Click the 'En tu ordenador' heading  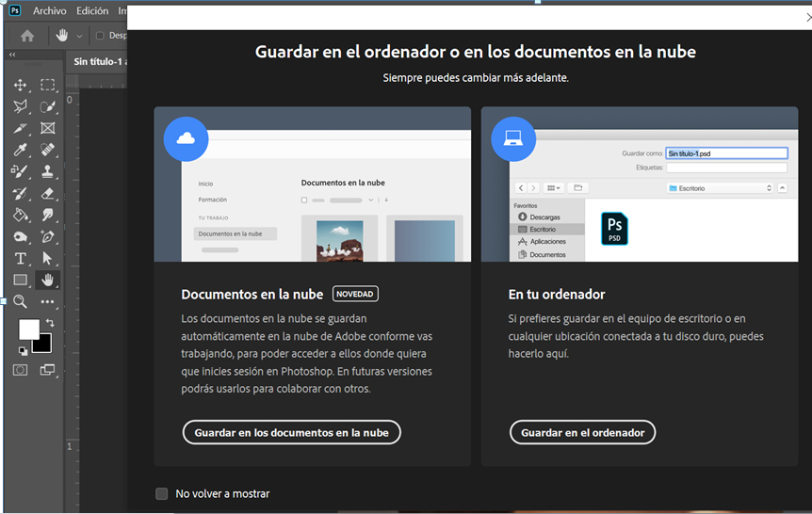tap(557, 294)
